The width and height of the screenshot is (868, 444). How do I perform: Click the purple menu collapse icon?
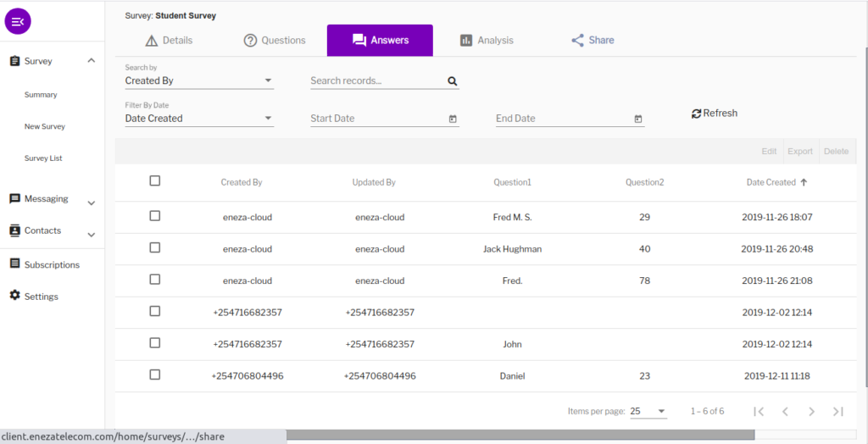click(x=18, y=21)
